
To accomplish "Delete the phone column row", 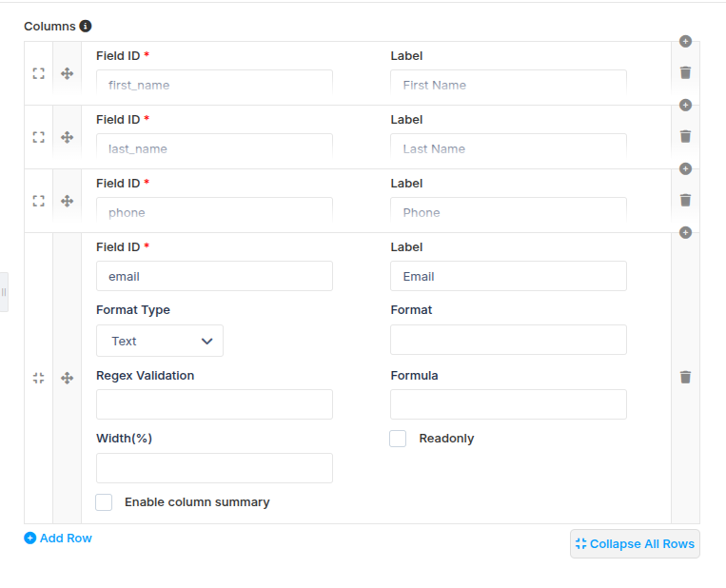I will (x=685, y=200).
